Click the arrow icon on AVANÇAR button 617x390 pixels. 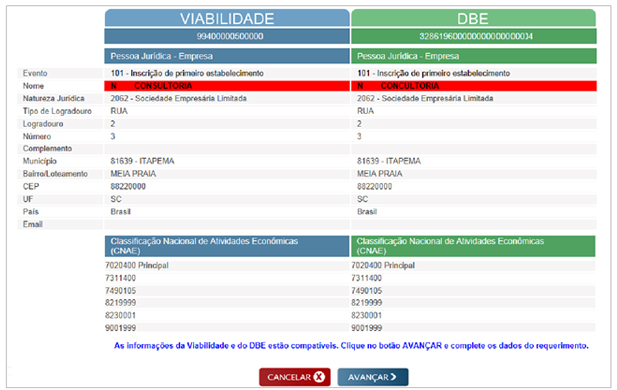click(x=393, y=377)
